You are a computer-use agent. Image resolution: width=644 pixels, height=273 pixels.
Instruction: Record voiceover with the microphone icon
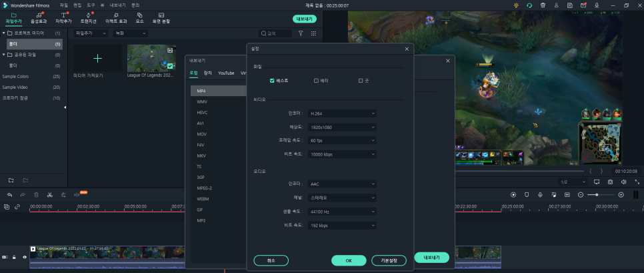coord(540,194)
